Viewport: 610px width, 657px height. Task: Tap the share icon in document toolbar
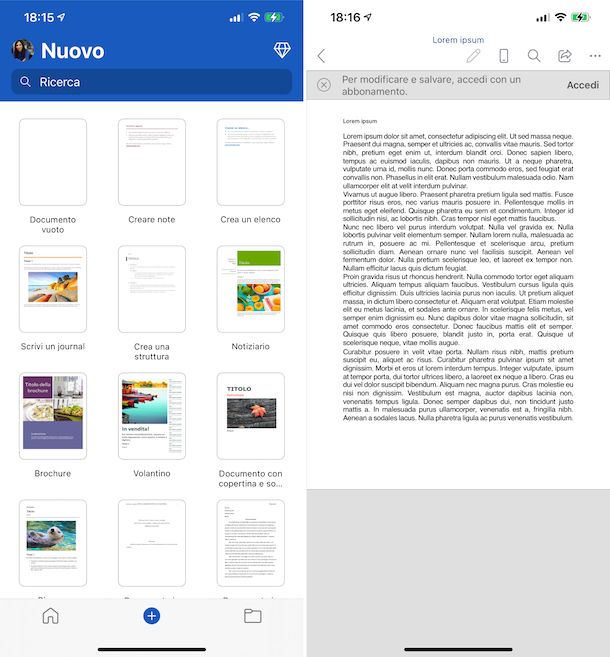(564, 56)
